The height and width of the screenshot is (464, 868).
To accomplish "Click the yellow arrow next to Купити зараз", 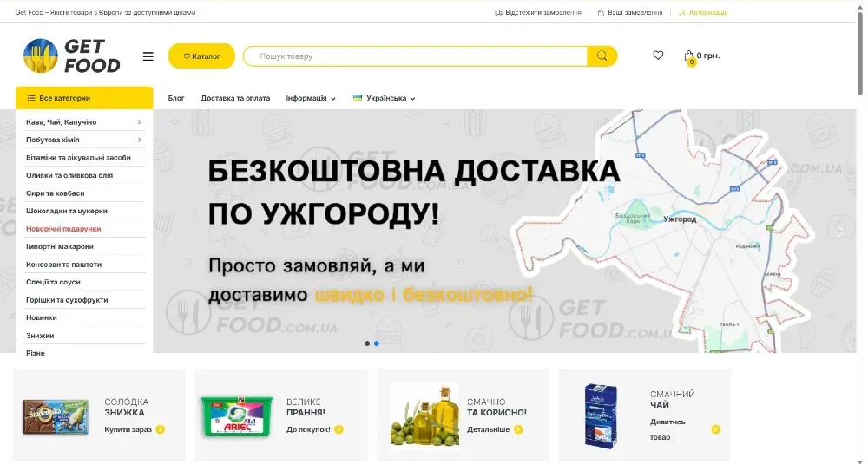I will (x=160, y=429).
